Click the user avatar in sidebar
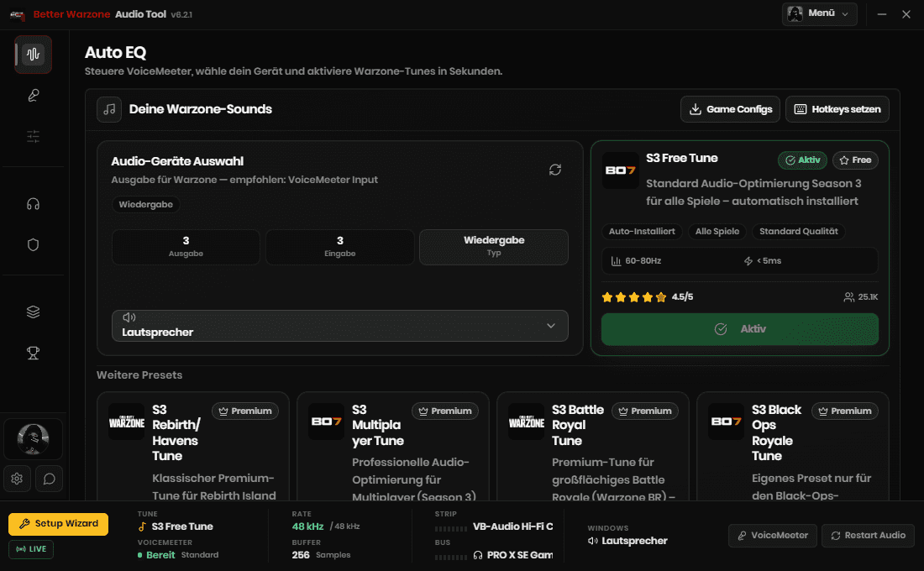This screenshot has width=924, height=571. click(33, 439)
